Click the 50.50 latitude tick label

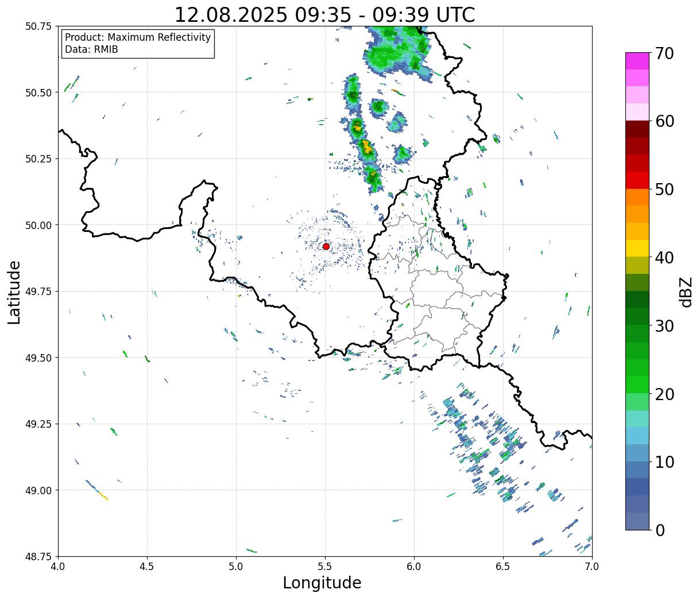[x=38, y=92]
